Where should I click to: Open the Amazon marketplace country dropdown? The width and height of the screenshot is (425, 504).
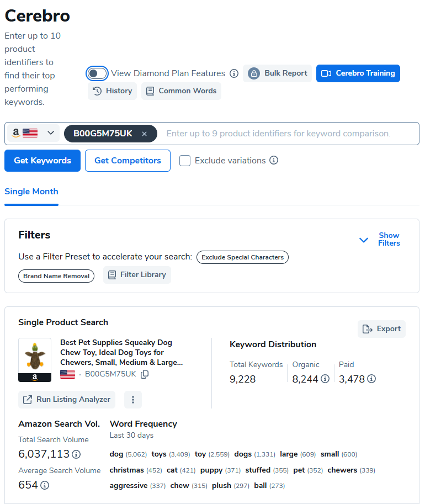[32, 134]
